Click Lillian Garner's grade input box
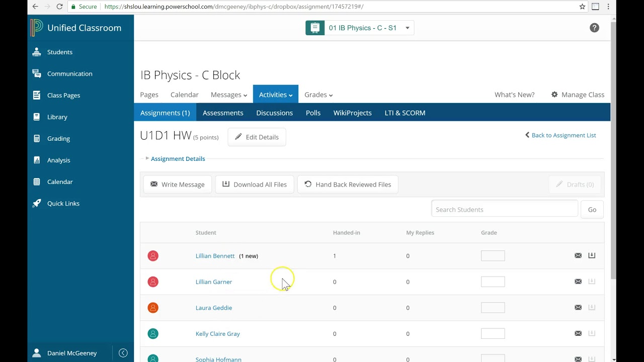Image resolution: width=644 pixels, height=362 pixels. (493, 281)
